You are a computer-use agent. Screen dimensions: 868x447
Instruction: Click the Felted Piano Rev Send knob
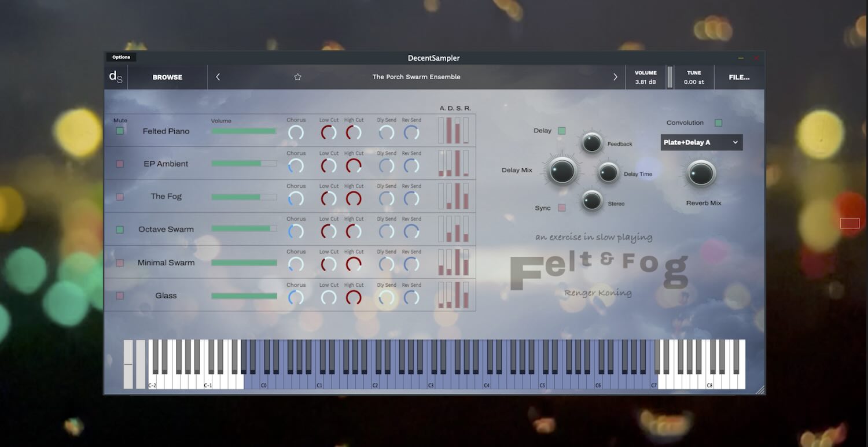[411, 132]
